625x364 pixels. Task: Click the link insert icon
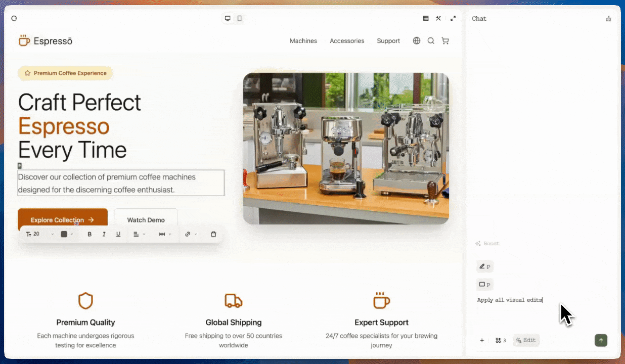point(188,234)
